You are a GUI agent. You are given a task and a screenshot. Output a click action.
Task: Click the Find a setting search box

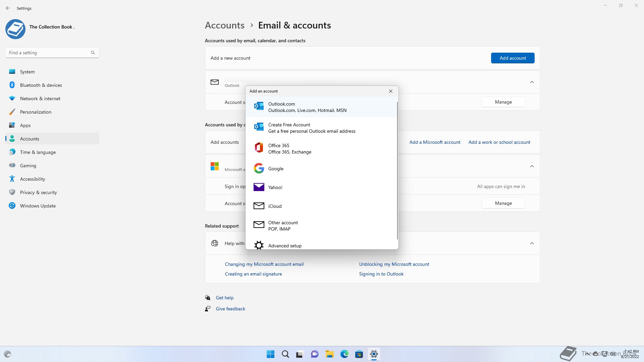52,53
